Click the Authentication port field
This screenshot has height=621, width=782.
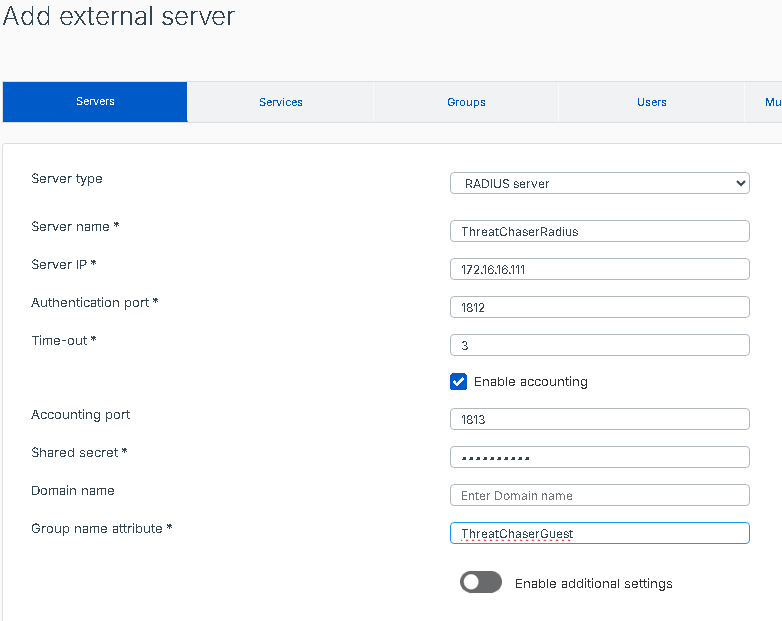(x=599, y=307)
